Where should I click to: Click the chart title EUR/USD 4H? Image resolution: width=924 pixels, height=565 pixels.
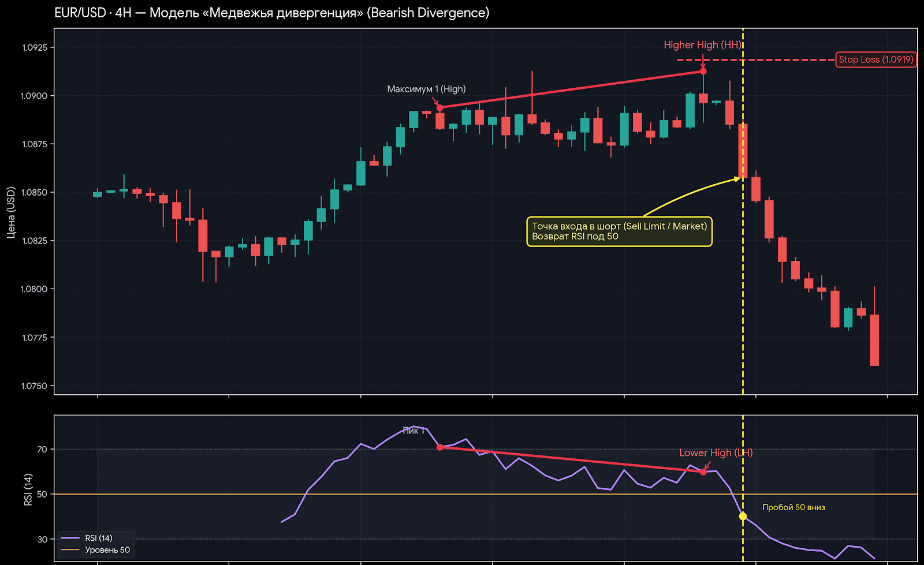click(271, 13)
